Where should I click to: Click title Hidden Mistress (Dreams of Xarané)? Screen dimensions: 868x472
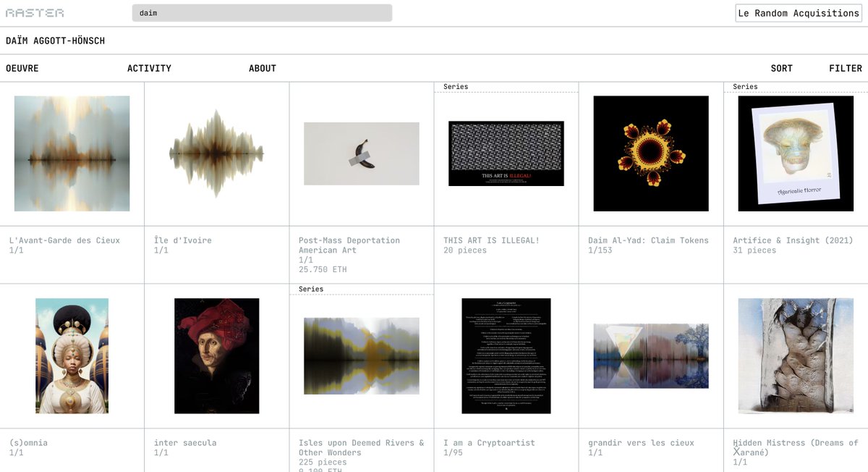[796, 448]
